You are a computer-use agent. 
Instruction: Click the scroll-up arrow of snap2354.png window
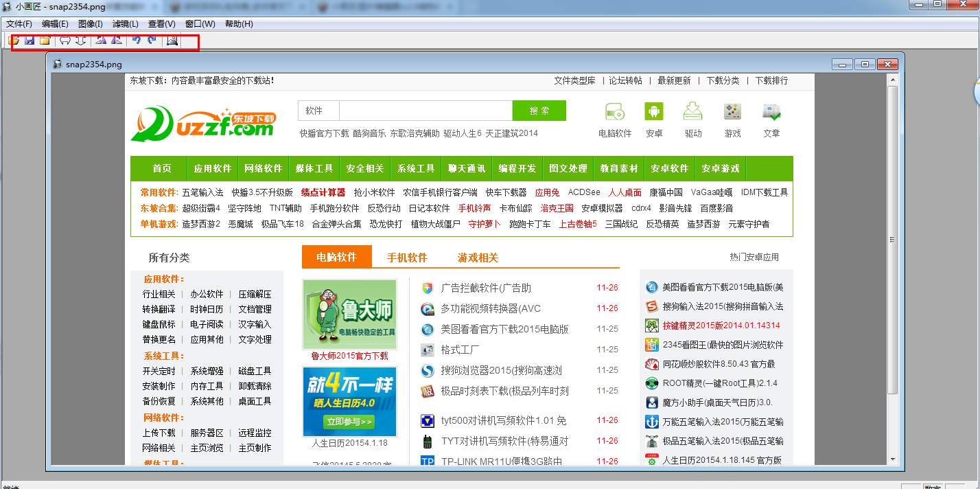(x=893, y=78)
